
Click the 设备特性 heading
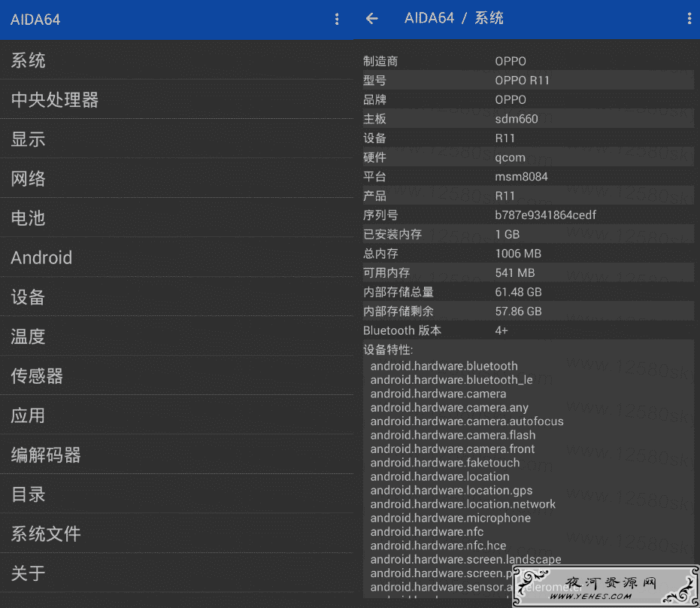tap(388, 349)
